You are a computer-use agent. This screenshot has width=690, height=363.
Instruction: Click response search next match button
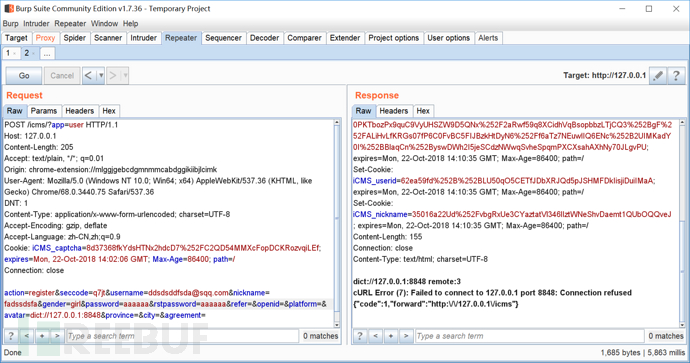click(x=406, y=336)
